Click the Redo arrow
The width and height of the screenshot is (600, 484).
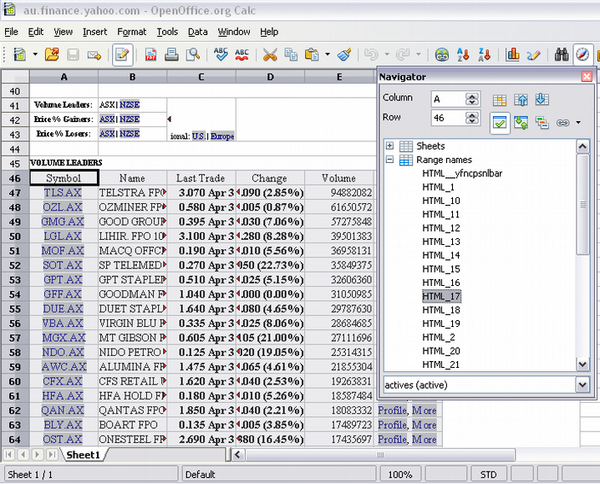tap(403, 55)
